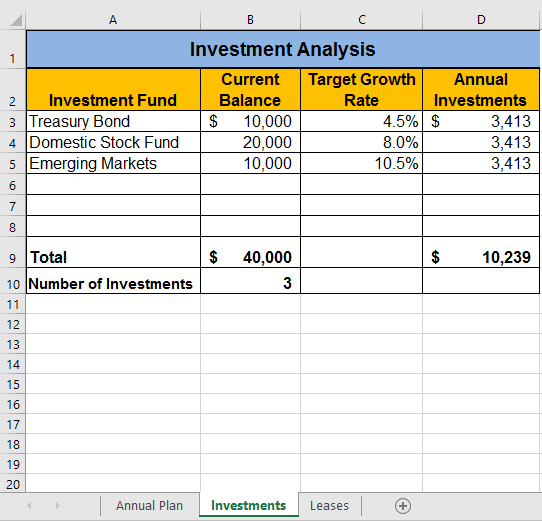Select the Domestic Stock Fund cell

pos(113,142)
